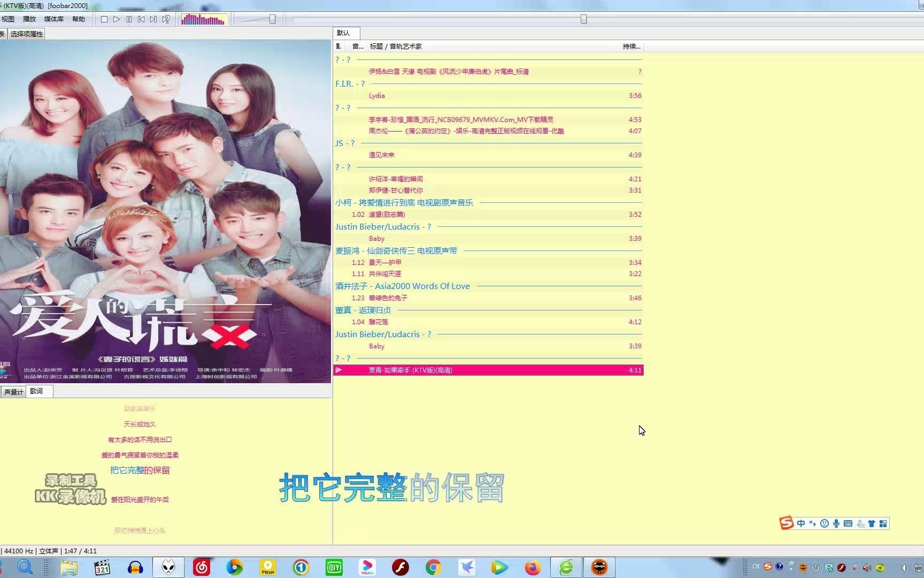Image resolution: width=924 pixels, height=578 pixels.
Task: Click the volume slider handle
Action: [x=272, y=19]
